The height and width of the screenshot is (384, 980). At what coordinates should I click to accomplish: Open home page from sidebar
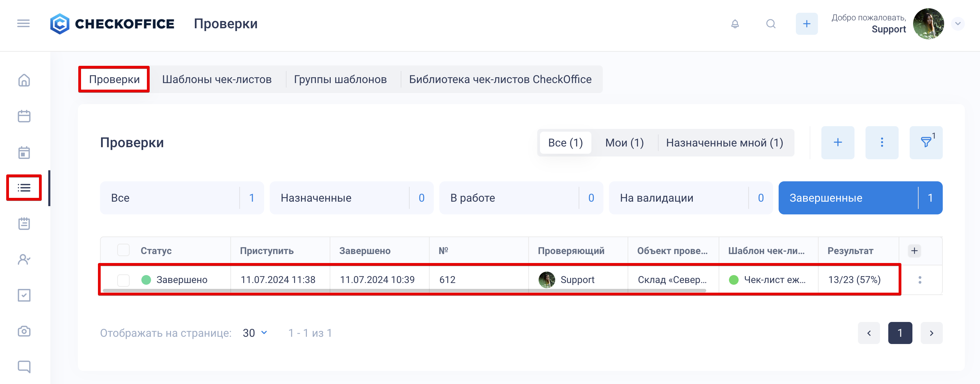point(24,80)
